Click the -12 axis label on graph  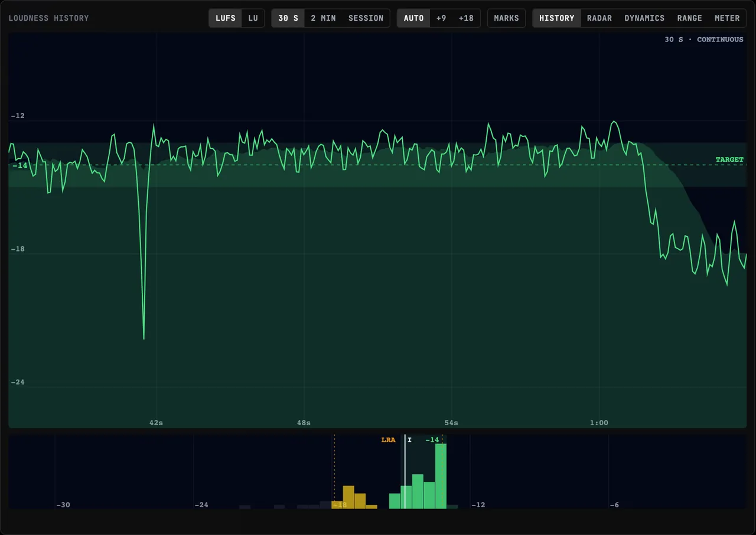tap(18, 116)
